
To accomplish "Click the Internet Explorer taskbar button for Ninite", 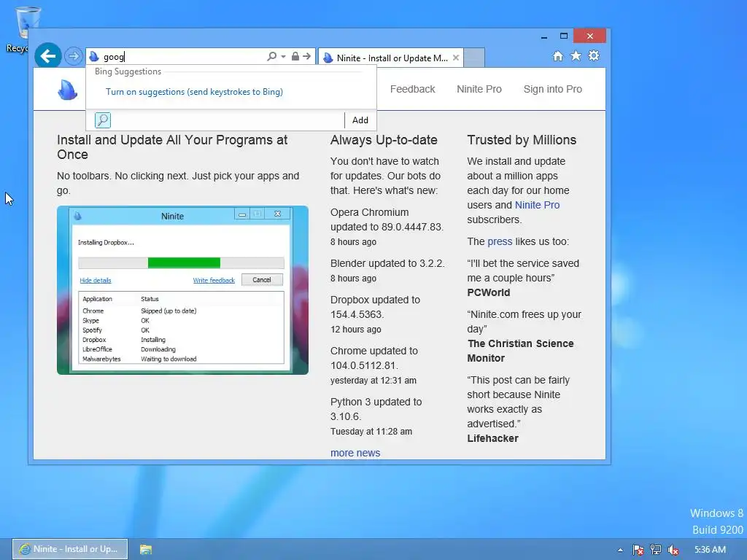I will 69,549.
